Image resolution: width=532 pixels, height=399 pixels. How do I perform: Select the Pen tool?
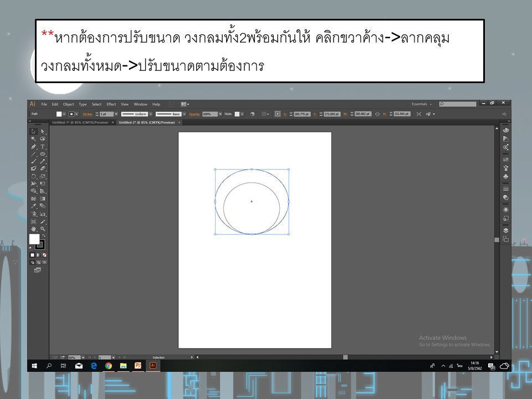[33, 146]
